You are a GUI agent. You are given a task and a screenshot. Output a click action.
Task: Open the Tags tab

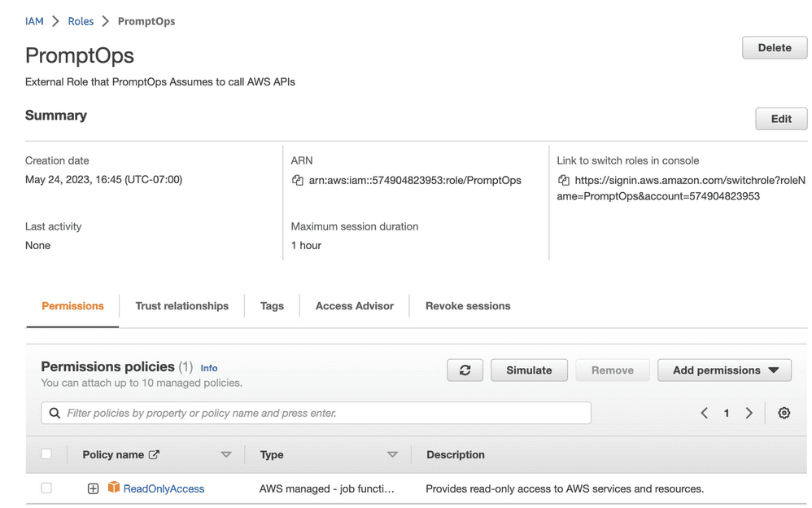(272, 306)
